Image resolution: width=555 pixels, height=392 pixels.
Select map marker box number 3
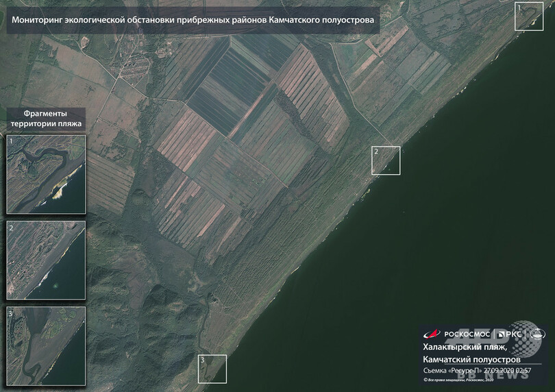pos(212,368)
